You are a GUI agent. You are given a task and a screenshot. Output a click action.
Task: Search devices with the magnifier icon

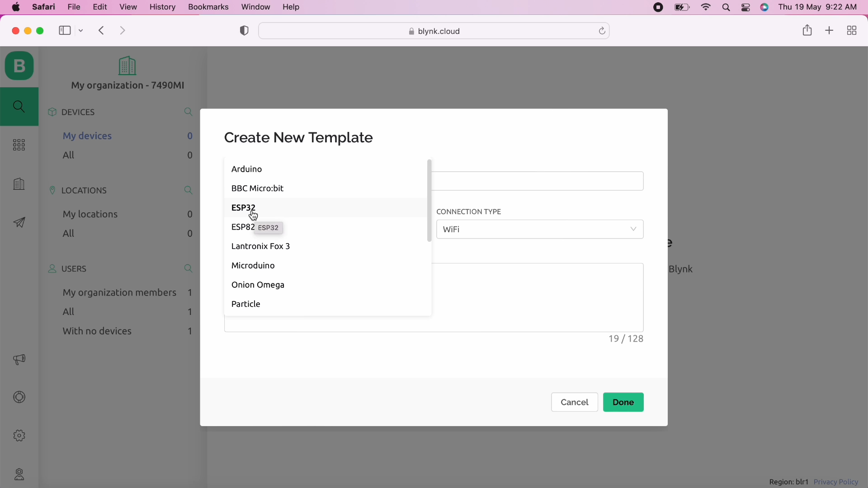pyautogui.click(x=189, y=113)
